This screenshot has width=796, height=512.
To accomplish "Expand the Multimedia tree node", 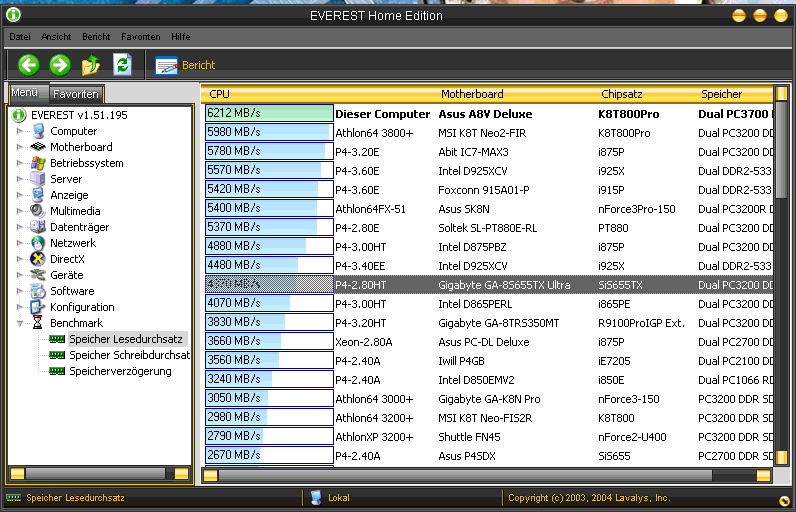I will tap(19, 211).
